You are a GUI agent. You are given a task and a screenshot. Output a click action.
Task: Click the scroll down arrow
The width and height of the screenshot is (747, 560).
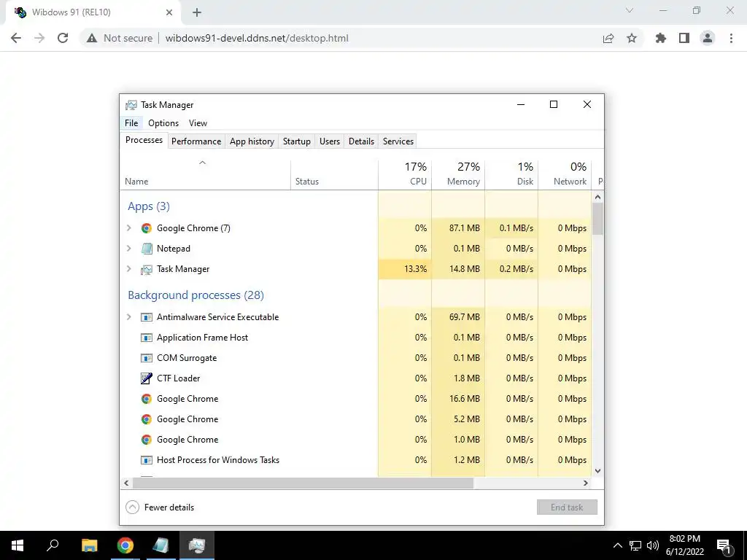pos(598,471)
